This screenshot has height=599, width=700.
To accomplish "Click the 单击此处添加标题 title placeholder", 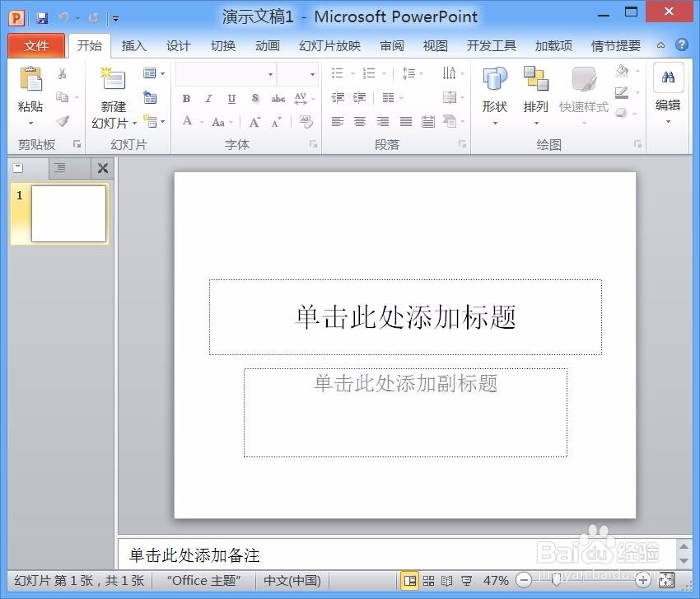I will pos(405,317).
